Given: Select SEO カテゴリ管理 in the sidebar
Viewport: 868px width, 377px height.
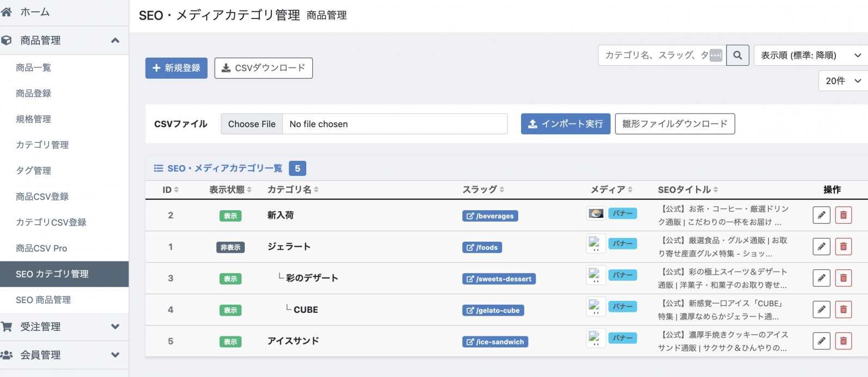Looking at the screenshot, I should (x=64, y=274).
